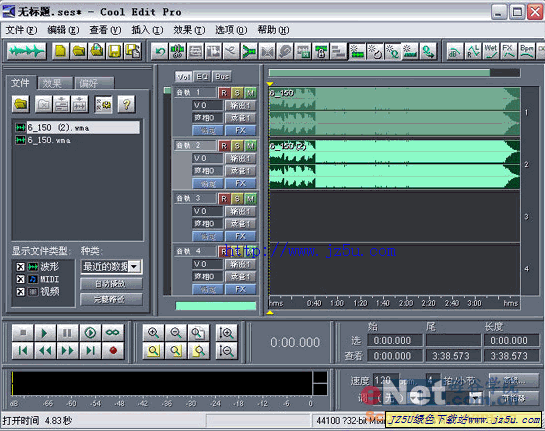Viewport: 545px width, 431px height.
Task: Toggle the FX envelope toolbar icon
Action: coord(509,52)
